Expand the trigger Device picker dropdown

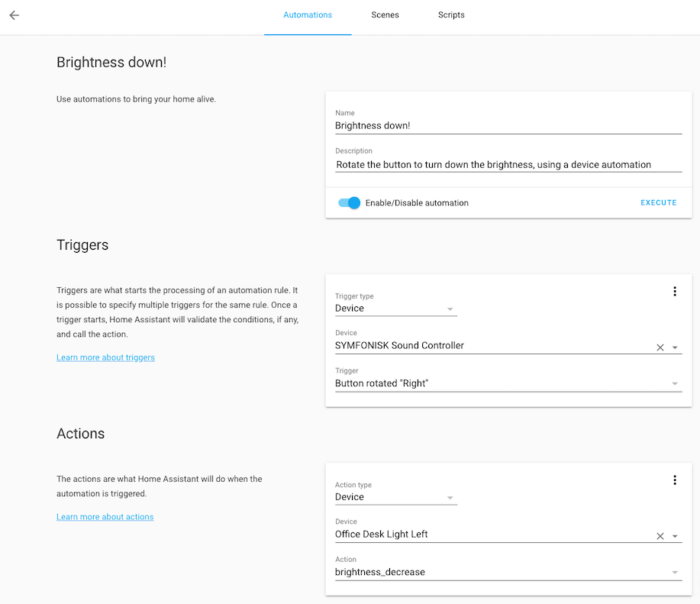click(x=675, y=347)
